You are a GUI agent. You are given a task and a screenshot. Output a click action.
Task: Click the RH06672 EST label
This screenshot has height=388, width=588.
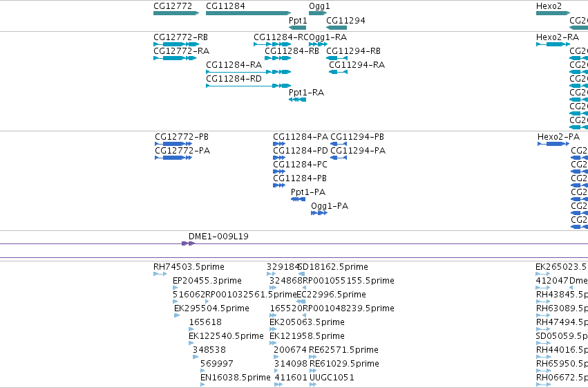[x=562, y=378]
